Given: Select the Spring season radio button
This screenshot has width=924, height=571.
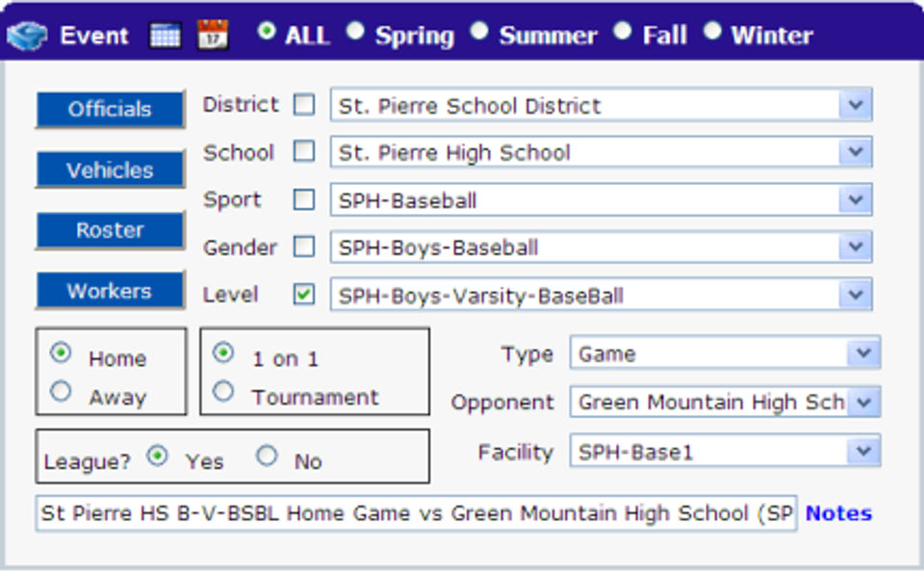Looking at the screenshot, I should click(x=356, y=32).
